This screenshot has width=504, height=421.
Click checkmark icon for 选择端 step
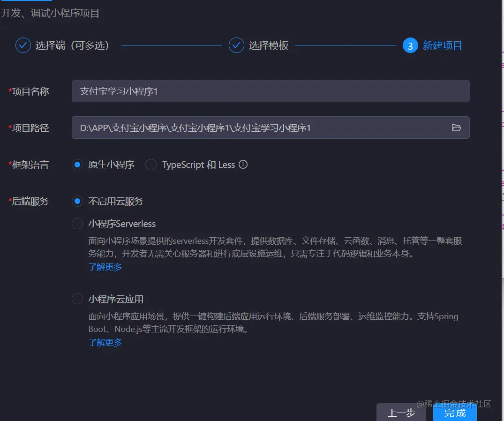pyautogui.click(x=23, y=45)
